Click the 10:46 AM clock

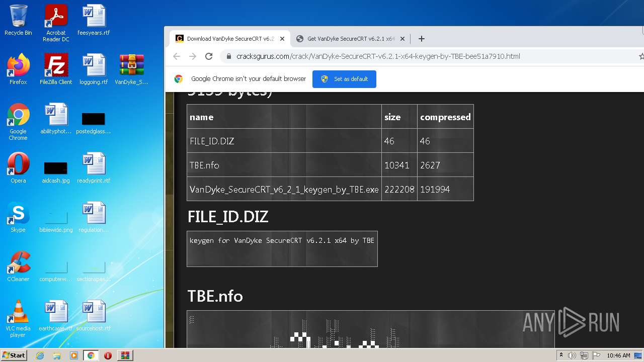618,355
